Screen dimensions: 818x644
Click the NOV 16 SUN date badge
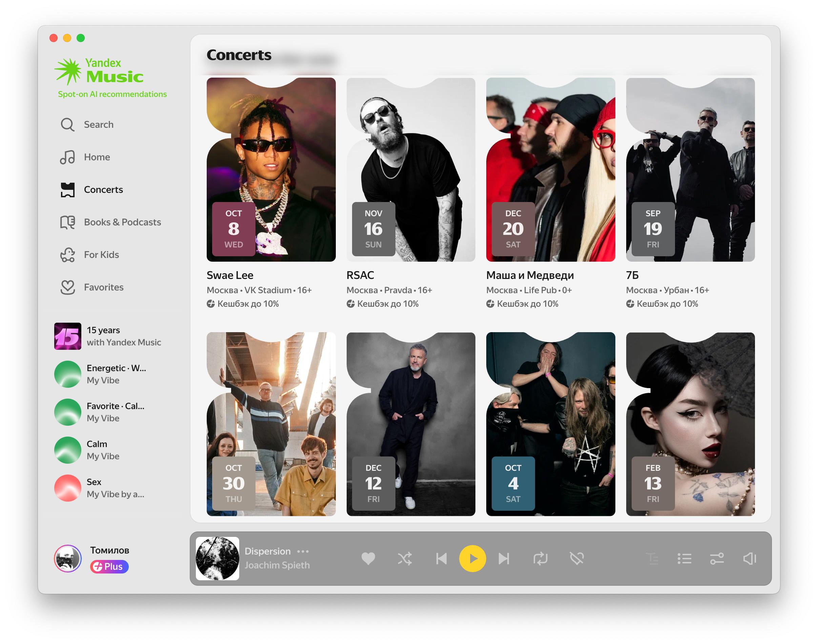coord(373,229)
